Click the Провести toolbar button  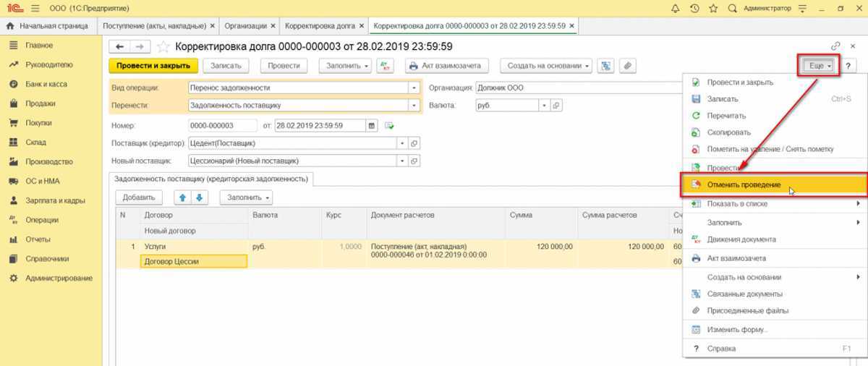tap(284, 65)
